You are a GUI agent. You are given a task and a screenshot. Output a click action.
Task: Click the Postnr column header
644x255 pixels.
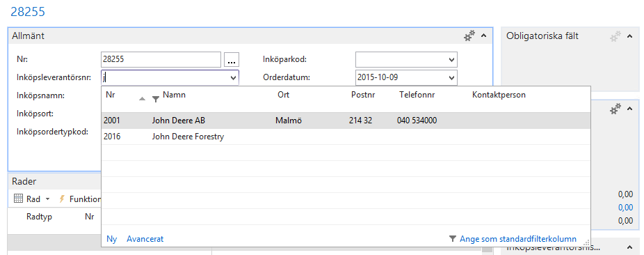[363, 95]
